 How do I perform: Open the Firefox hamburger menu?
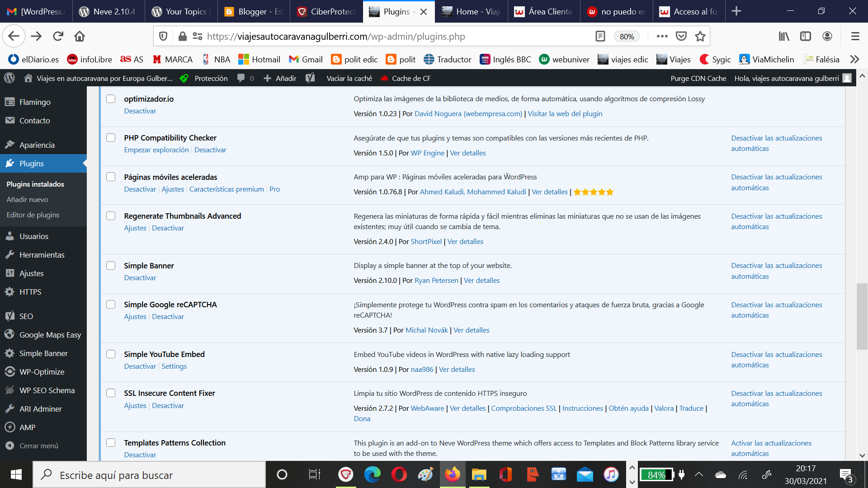click(x=855, y=36)
